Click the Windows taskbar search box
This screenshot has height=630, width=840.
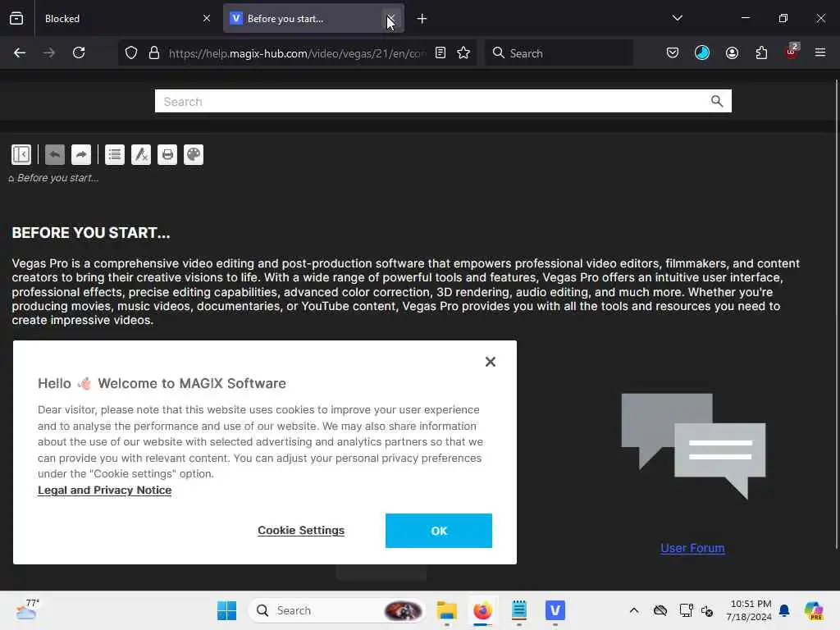337,610
